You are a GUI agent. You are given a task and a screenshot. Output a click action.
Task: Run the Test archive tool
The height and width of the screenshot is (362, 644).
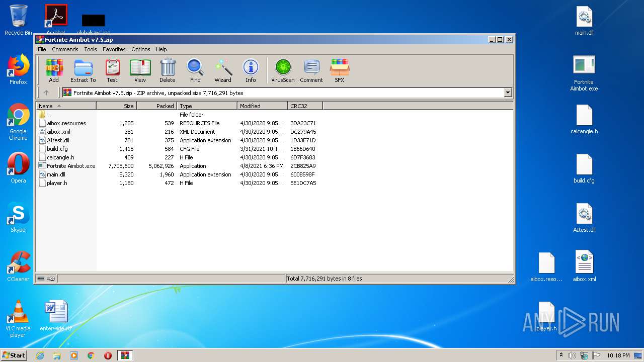click(112, 70)
